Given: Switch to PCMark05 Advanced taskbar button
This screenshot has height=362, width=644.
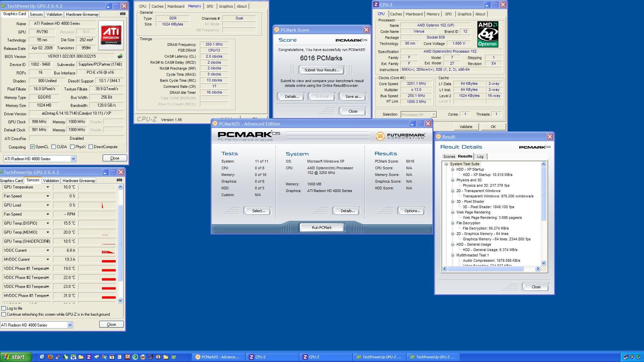Looking at the screenshot, I should tap(218, 357).
